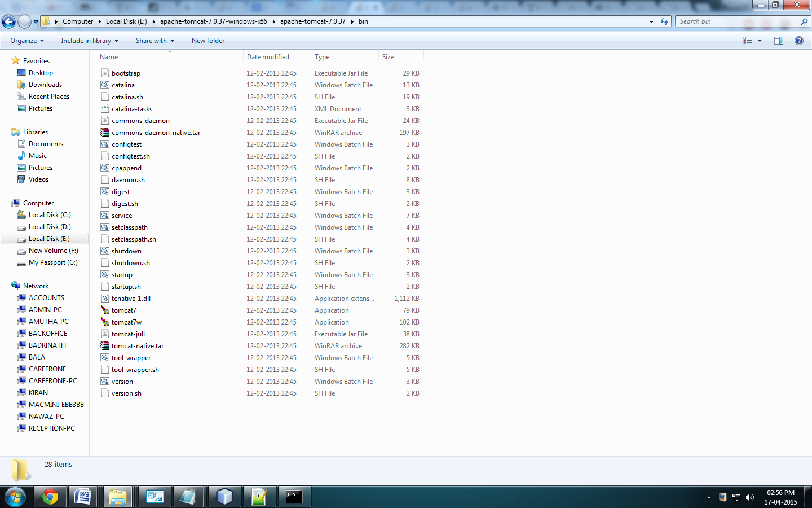Toggle the preview pane icon
The width and height of the screenshot is (812, 508).
pos(779,41)
